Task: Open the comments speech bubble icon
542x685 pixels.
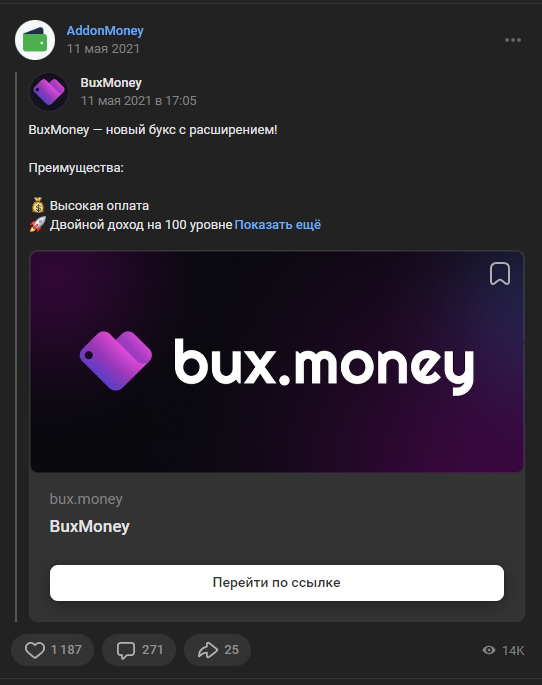Action: [126, 650]
